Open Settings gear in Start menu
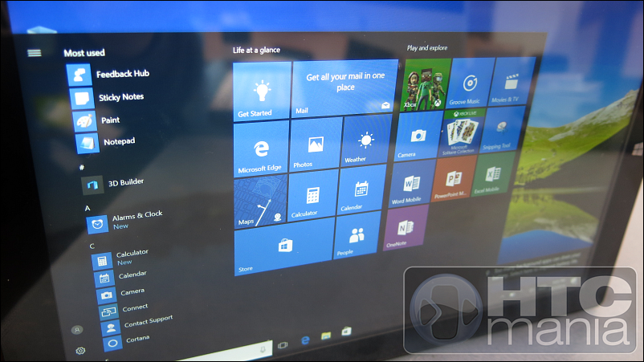644x362 pixels. point(80,351)
